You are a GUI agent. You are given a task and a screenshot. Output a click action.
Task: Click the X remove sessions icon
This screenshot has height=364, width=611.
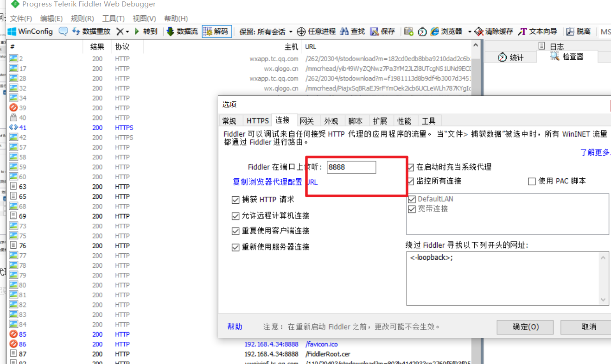pos(120,31)
